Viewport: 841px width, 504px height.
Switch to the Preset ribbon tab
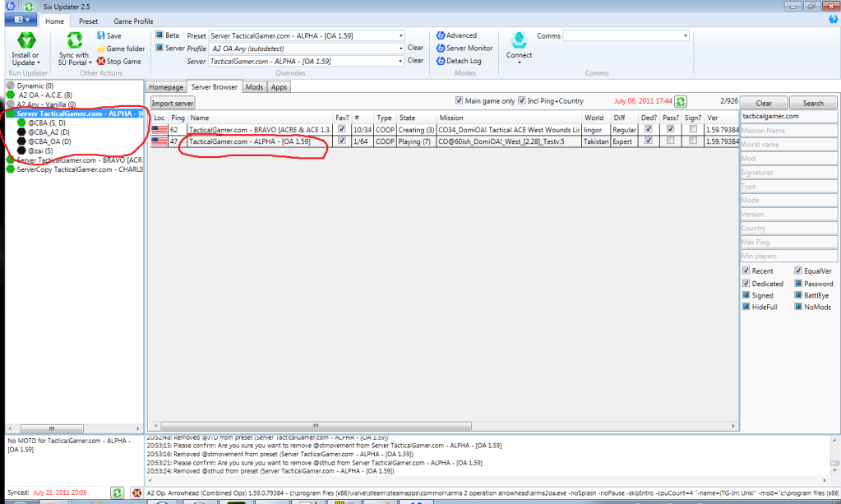click(x=88, y=21)
